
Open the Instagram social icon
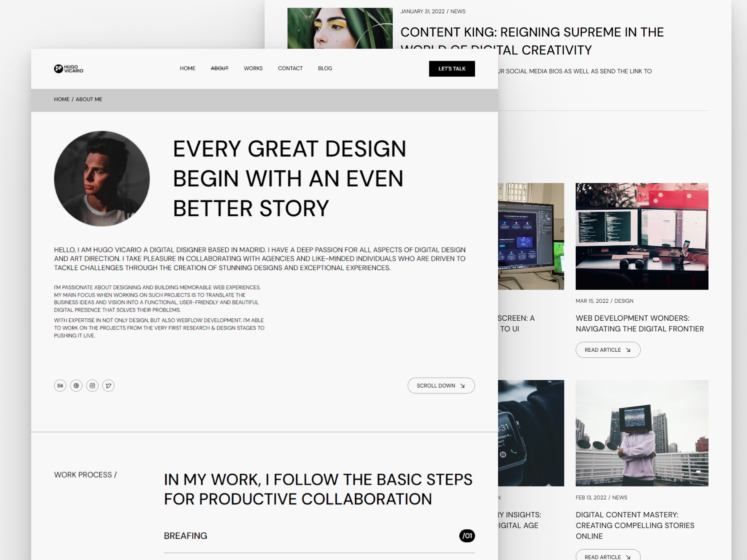coord(92,386)
